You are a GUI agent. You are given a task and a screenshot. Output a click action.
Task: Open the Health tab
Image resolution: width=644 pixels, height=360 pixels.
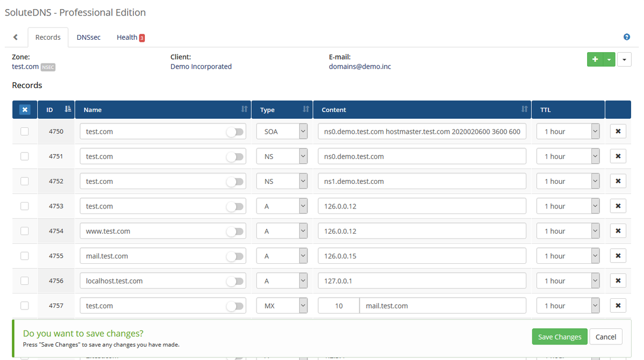coord(126,37)
